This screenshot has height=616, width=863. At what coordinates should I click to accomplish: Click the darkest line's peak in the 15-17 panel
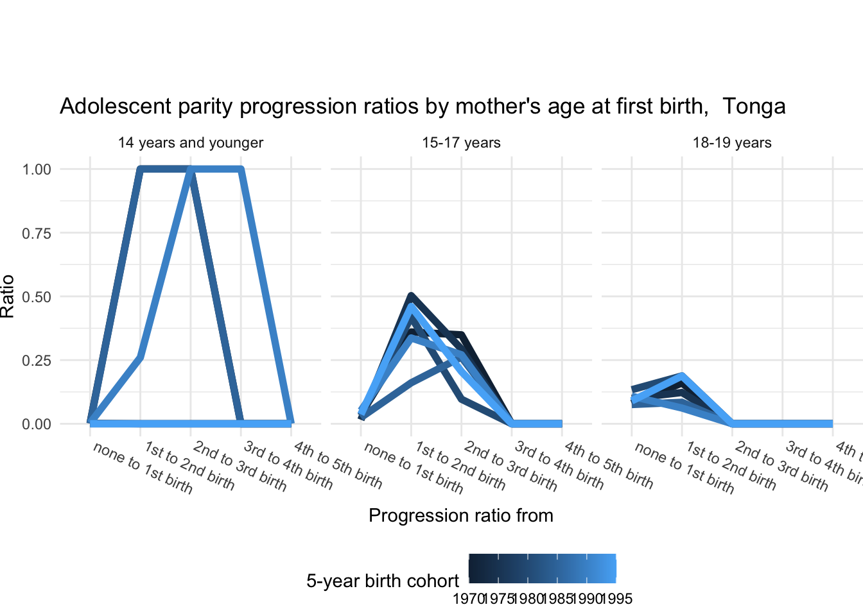click(411, 296)
